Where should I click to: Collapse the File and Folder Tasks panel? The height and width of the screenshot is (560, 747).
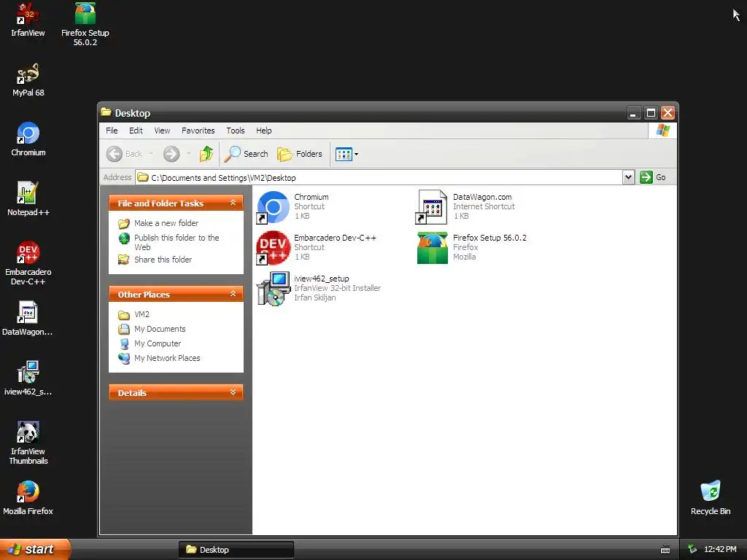click(x=233, y=203)
